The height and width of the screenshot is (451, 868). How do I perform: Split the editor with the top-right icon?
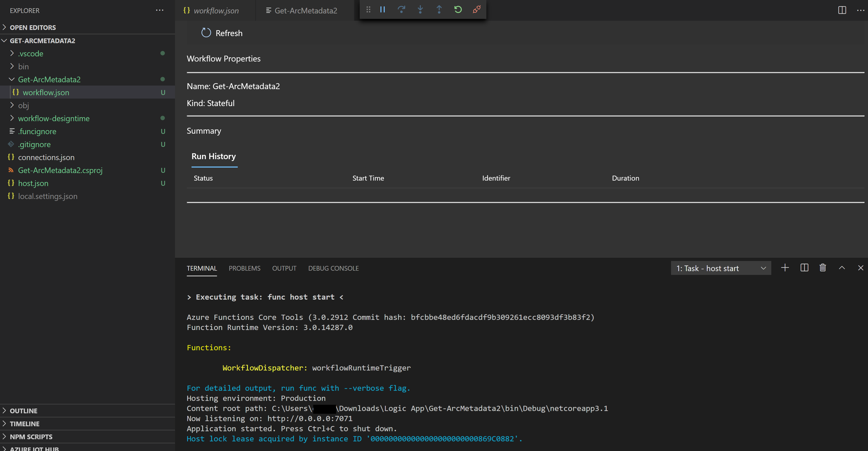(842, 10)
